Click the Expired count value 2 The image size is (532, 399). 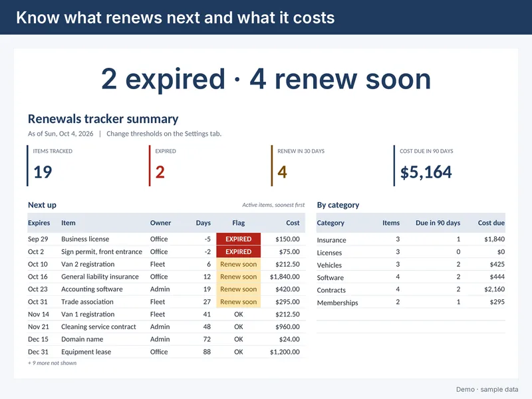coord(160,172)
